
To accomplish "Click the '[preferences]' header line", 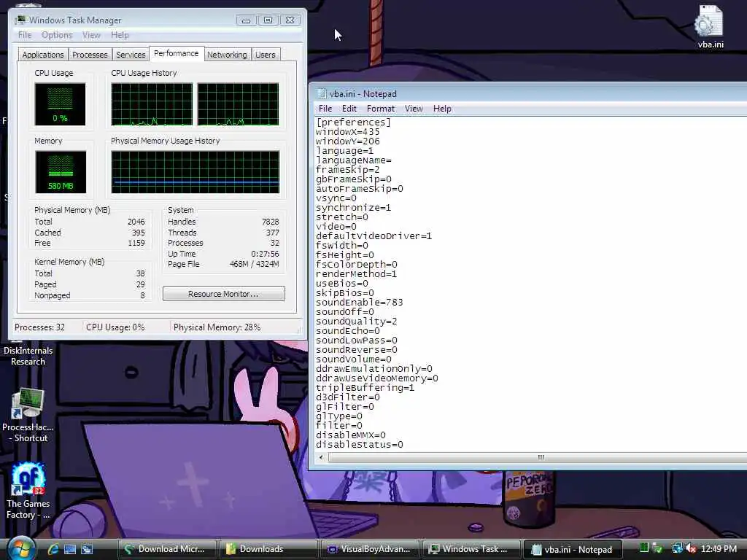I will [x=353, y=122].
